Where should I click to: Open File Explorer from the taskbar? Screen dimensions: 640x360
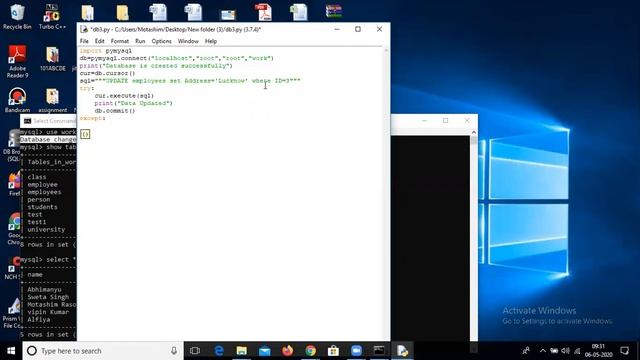pos(242,351)
